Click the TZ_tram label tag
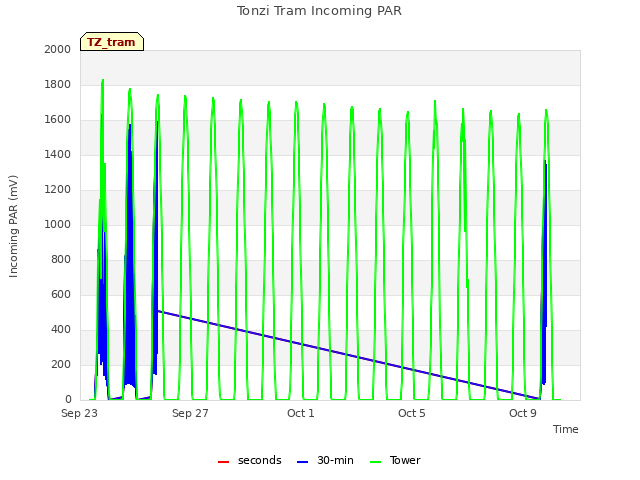Image resolution: width=640 pixels, height=480 pixels. tap(112, 42)
